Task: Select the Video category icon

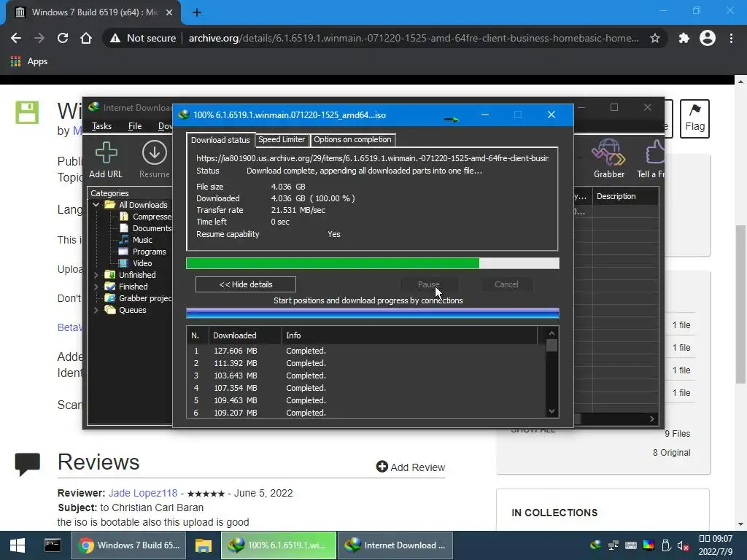Action: [124, 263]
